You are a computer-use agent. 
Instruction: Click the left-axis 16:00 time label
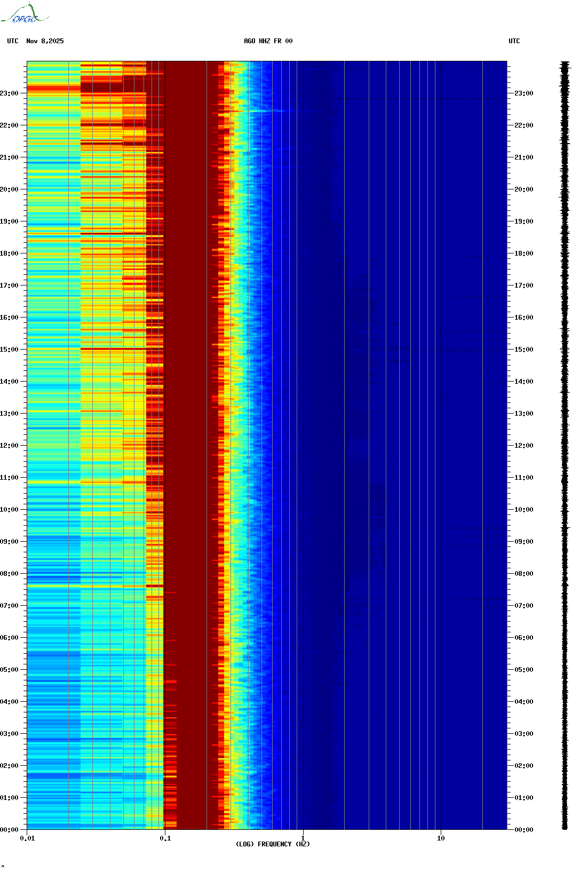coord(9,318)
